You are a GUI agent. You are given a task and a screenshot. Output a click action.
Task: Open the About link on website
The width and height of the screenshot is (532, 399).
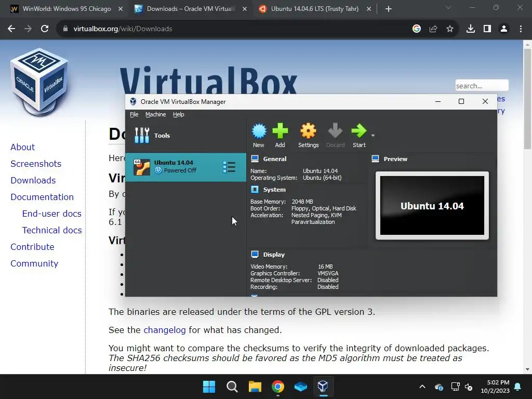point(22,147)
